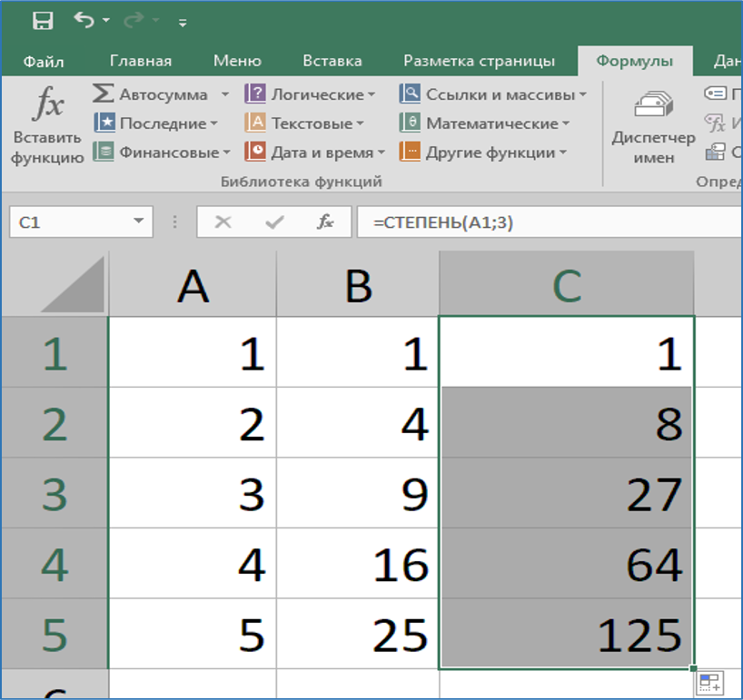Select cell C2 containing 8
Screen dimensions: 743x700
(567, 422)
